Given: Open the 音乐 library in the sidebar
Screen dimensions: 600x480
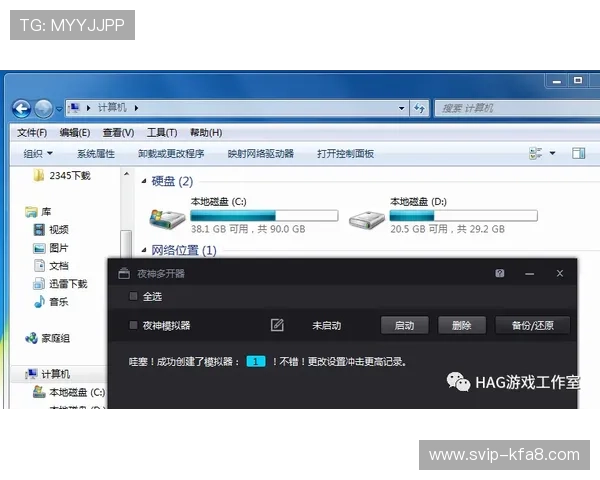Looking at the screenshot, I should pyautogui.click(x=51, y=302).
